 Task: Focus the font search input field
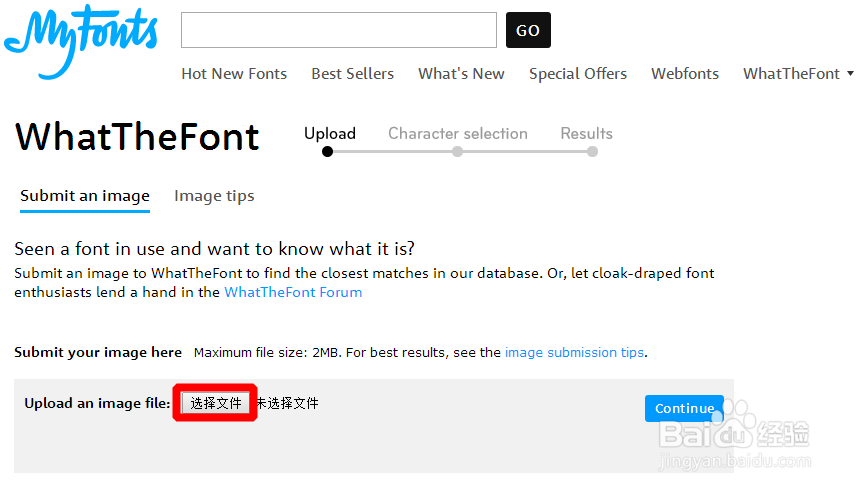(339, 30)
